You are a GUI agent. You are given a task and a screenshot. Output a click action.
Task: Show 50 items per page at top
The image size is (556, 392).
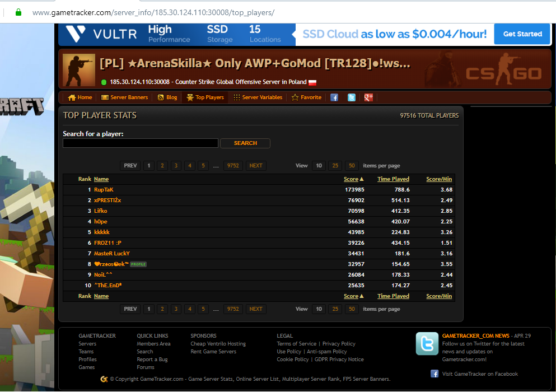[352, 166]
